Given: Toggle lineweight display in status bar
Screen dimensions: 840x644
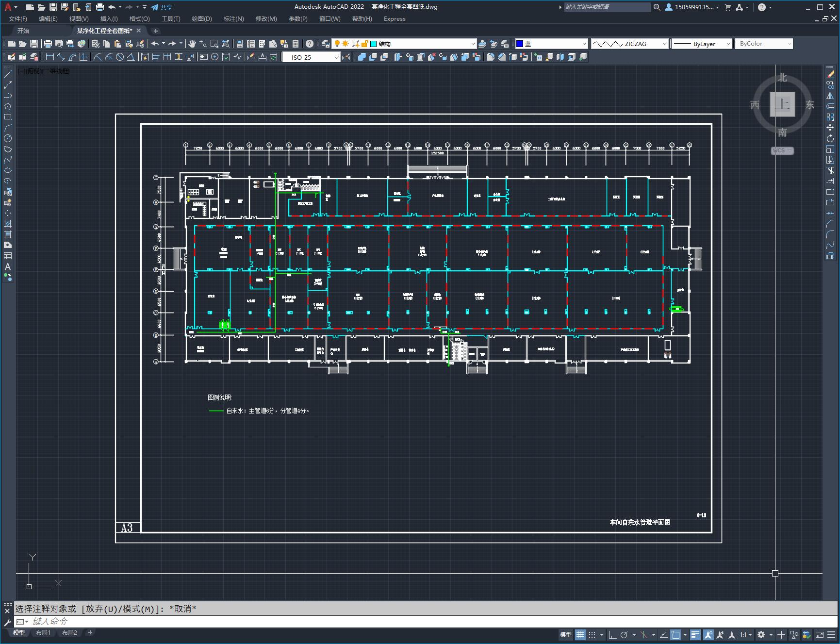Looking at the screenshot, I should [x=695, y=634].
